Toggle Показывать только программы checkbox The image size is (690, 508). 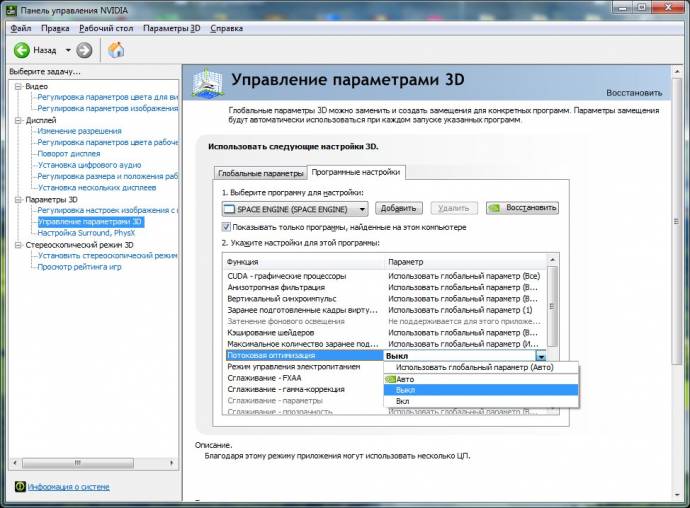pyautogui.click(x=226, y=227)
